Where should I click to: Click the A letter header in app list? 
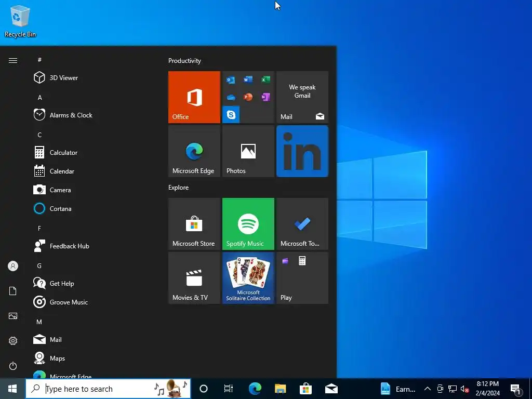point(39,97)
